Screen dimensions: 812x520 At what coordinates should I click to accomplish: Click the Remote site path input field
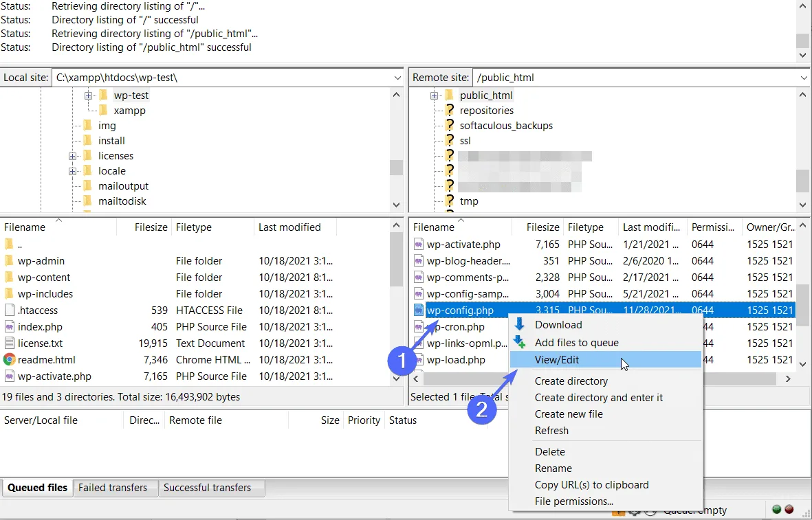click(x=635, y=78)
